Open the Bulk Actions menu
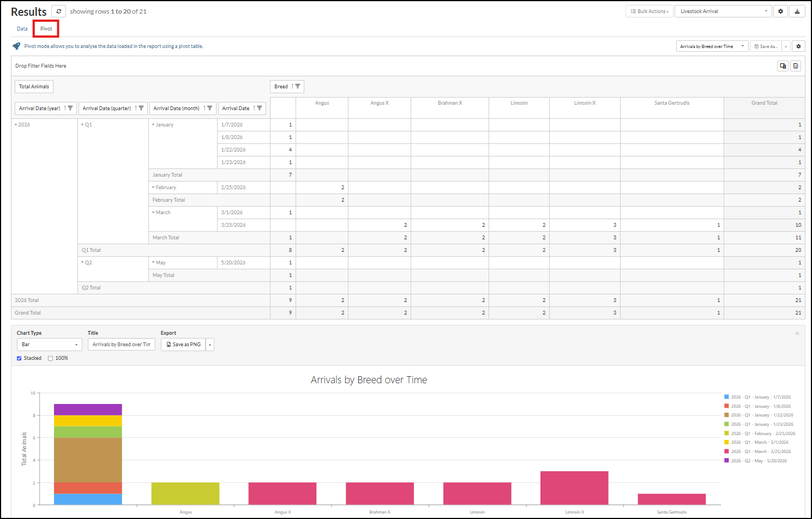The width and height of the screenshot is (812, 519). coord(649,11)
